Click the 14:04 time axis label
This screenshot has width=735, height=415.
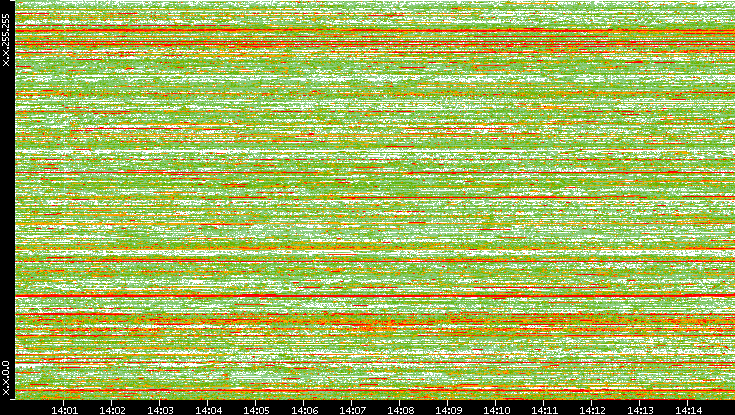coord(208,410)
